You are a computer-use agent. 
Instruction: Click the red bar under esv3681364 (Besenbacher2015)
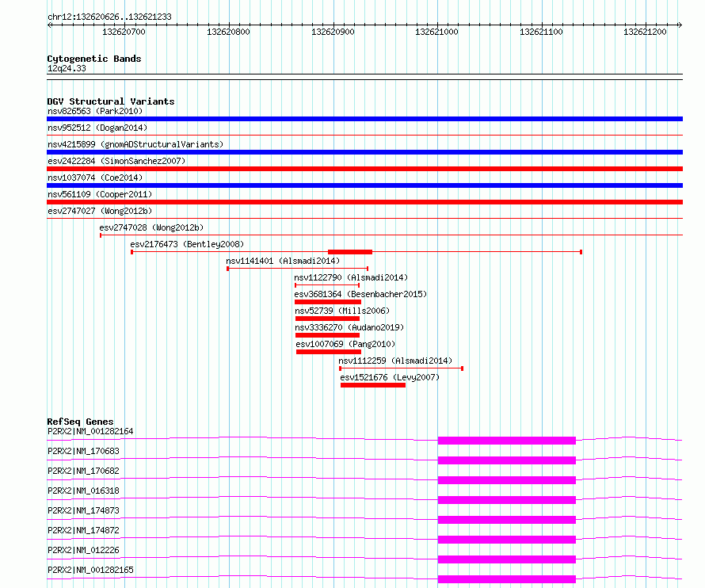click(328, 302)
